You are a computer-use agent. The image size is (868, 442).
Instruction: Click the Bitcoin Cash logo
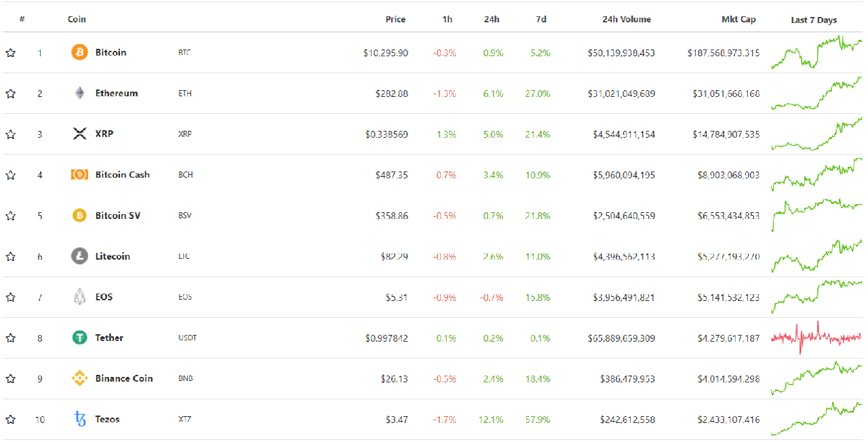79,174
